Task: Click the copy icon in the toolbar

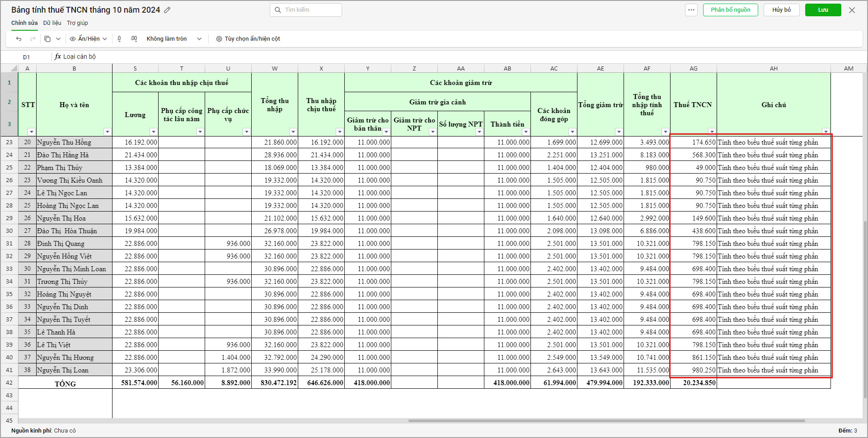Action: coord(47,39)
